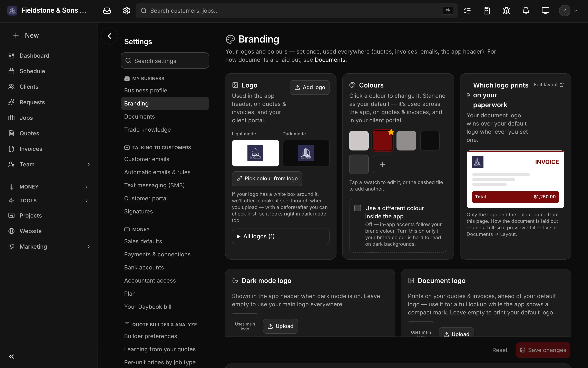The height and width of the screenshot is (368, 588).
Task: Open Builder preferences settings
Action: tap(165, 336)
